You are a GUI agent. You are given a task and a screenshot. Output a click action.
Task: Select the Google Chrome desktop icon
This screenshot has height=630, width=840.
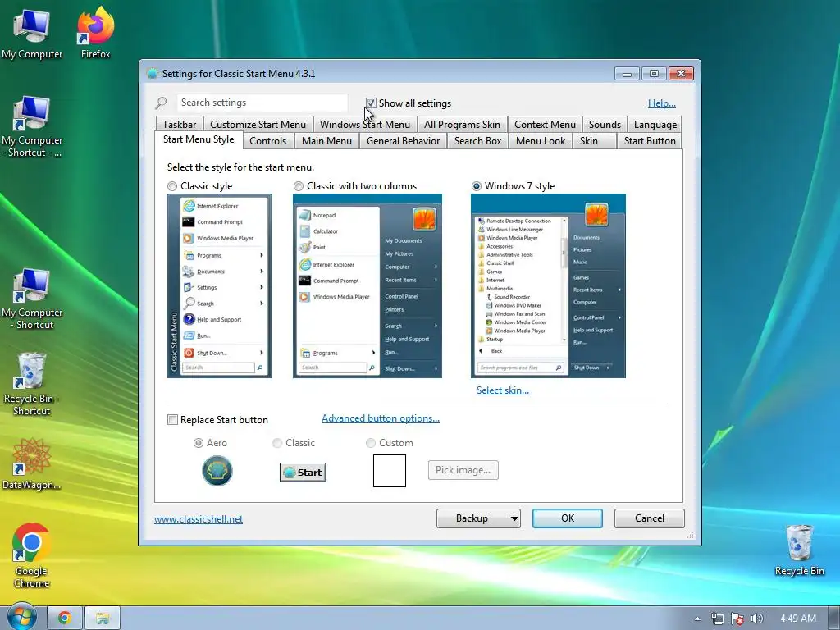tap(32, 555)
